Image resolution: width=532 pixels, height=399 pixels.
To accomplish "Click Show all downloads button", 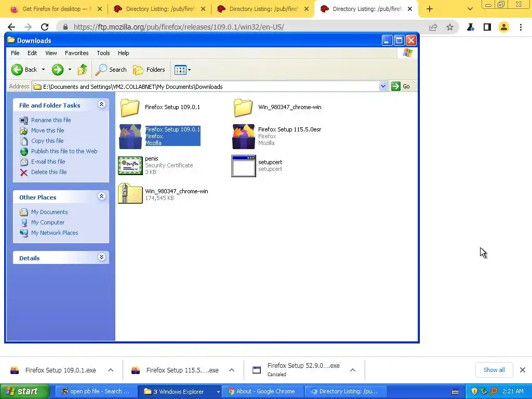I will [494, 370].
